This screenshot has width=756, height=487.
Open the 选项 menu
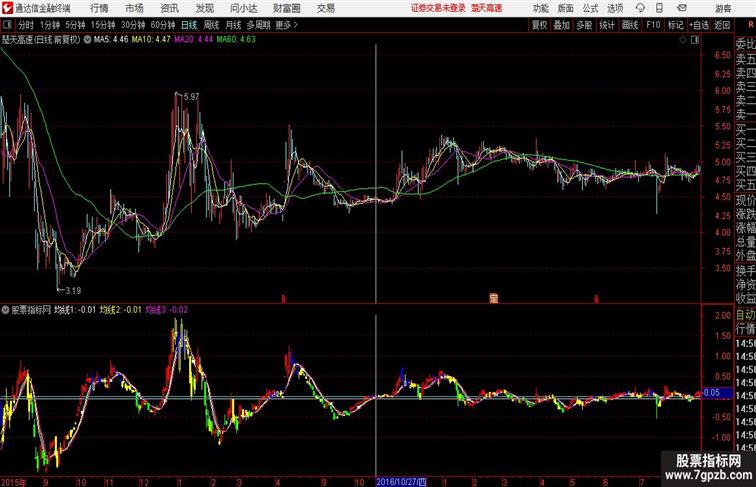[615, 8]
